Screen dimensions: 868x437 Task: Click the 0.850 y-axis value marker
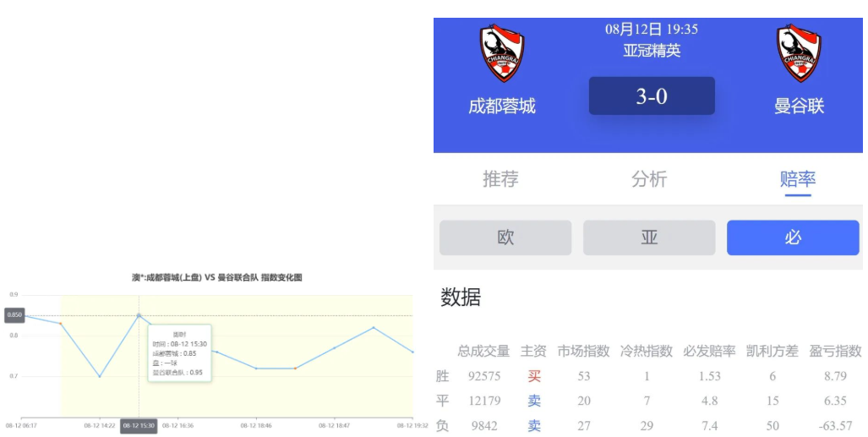pyautogui.click(x=14, y=315)
